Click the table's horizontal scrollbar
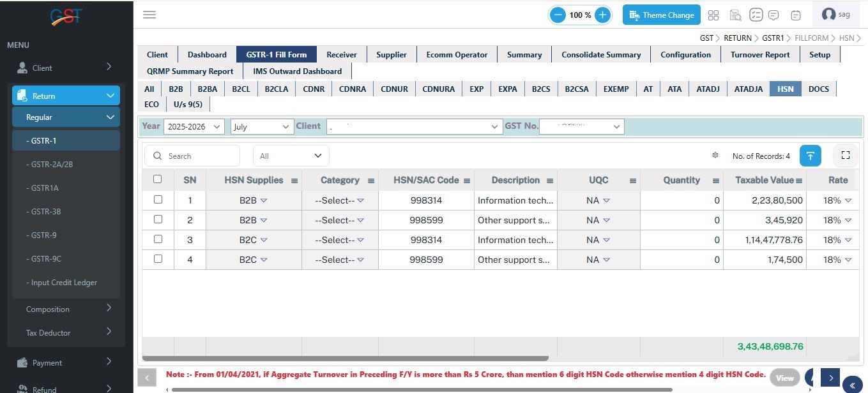 tap(345, 359)
